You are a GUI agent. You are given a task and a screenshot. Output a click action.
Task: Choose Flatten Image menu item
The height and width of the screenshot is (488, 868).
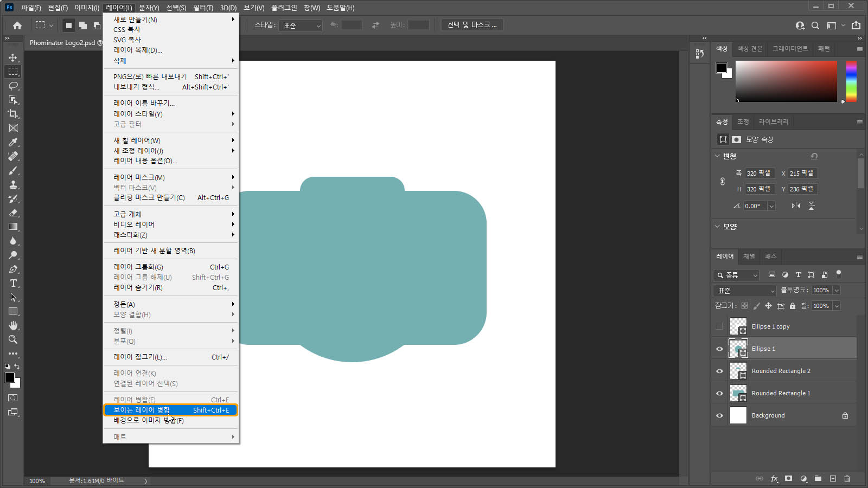pyautogui.click(x=171, y=420)
